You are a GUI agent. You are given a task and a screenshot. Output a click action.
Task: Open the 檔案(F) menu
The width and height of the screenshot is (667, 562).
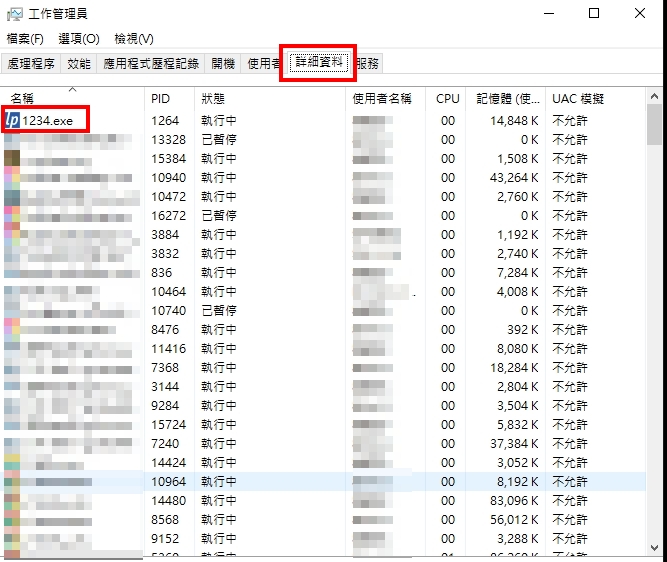pos(25,39)
